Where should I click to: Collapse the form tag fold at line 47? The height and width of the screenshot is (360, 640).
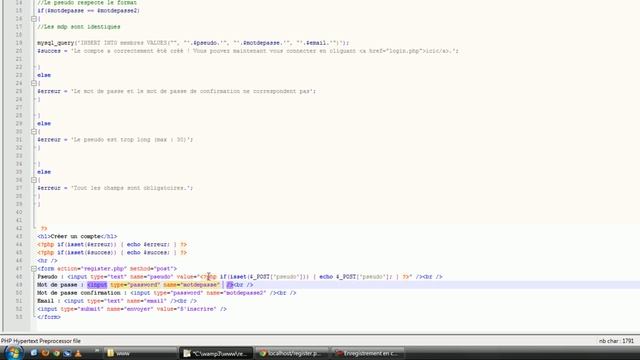point(34,269)
